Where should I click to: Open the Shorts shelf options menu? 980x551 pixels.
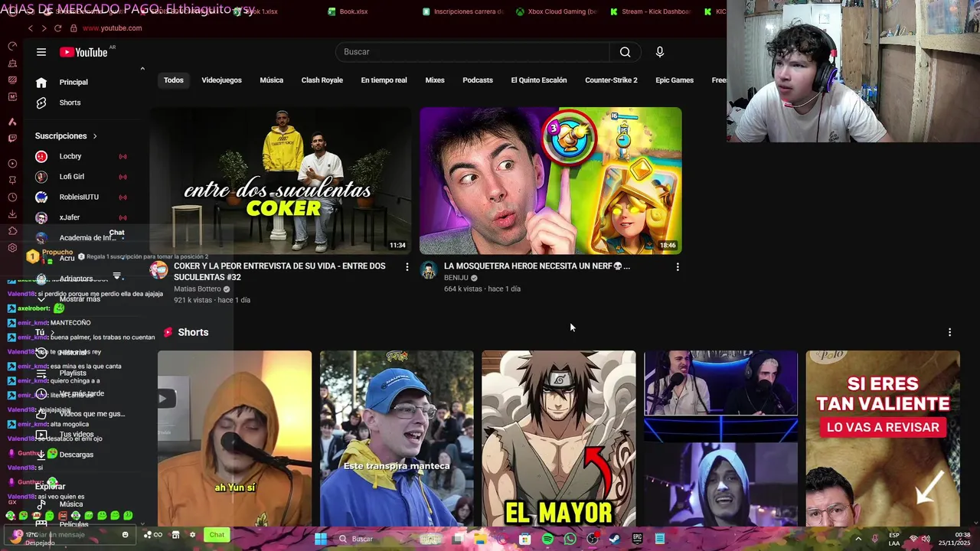[949, 332]
